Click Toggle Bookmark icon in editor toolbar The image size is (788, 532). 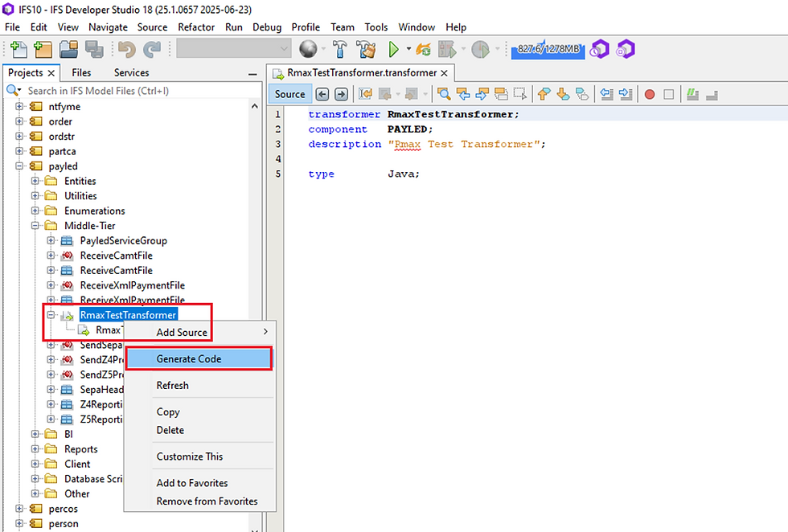point(582,94)
